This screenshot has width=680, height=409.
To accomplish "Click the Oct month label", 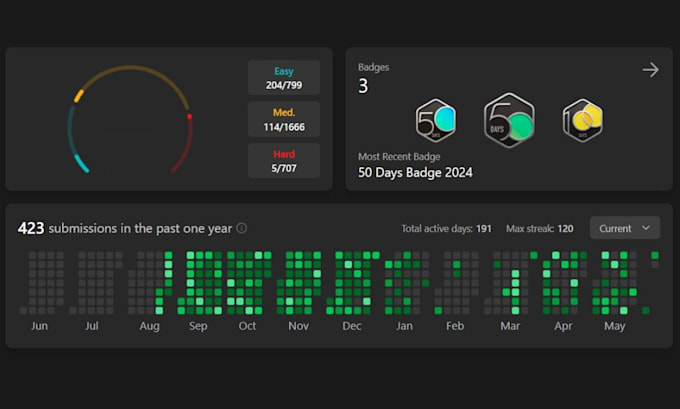I will (247, 326).
